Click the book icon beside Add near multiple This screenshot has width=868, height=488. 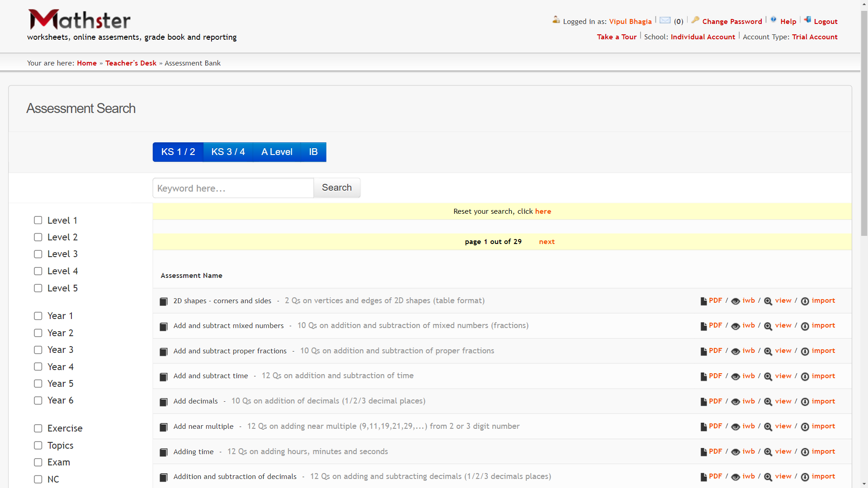[x=164, y=427]
